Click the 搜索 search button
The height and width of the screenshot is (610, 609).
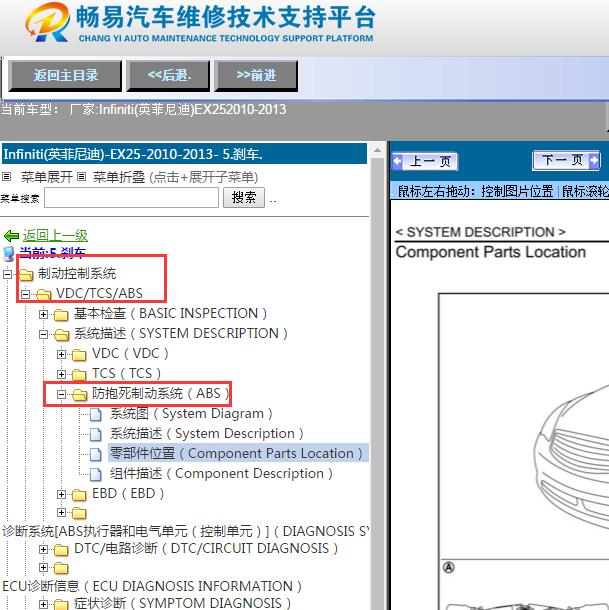click(244, 198)
